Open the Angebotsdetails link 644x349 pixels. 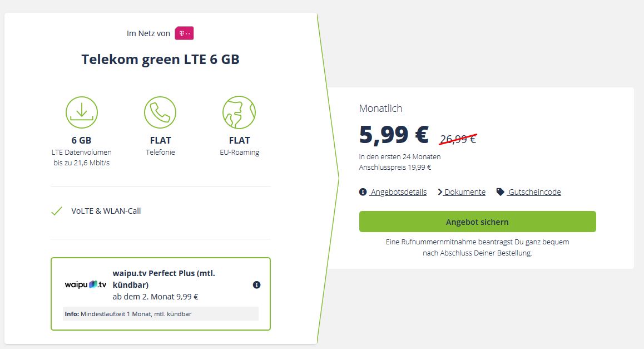tap(398, 192)
